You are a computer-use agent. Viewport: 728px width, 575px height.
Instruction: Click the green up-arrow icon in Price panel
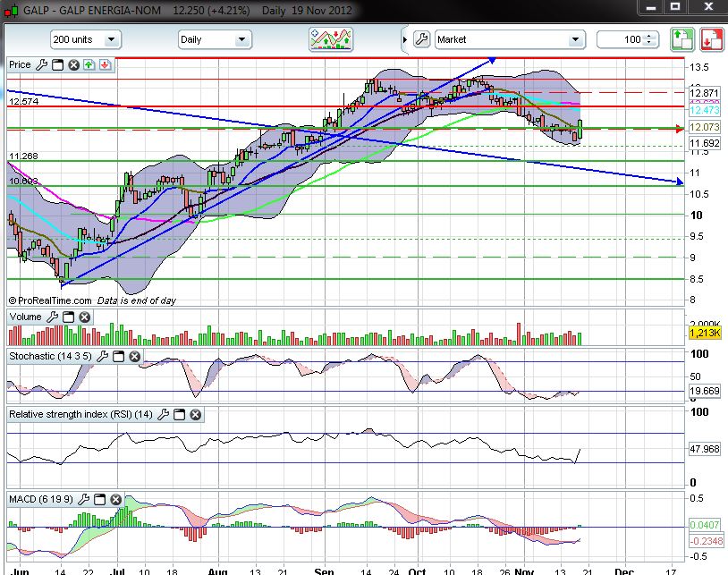click(89, 65)
